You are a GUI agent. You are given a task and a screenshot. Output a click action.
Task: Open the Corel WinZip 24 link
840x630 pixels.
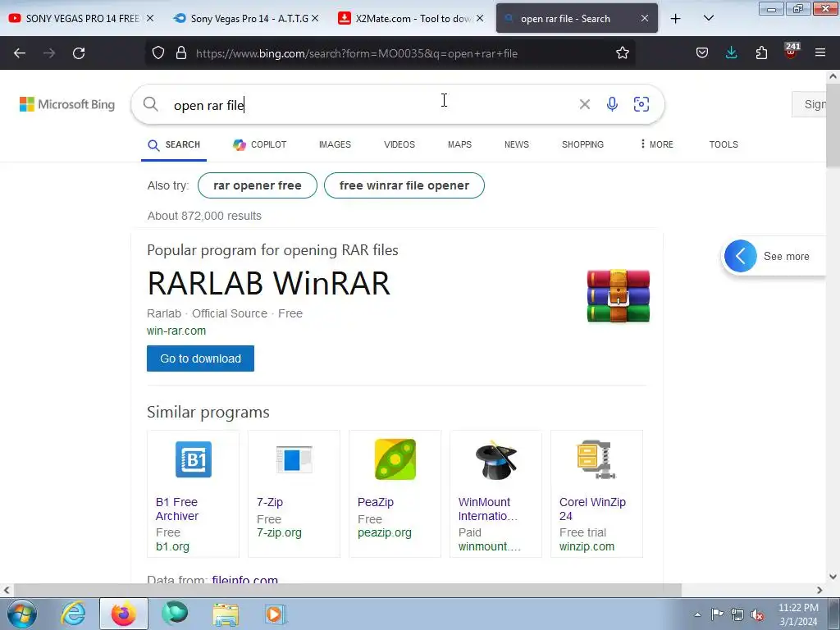592,509
